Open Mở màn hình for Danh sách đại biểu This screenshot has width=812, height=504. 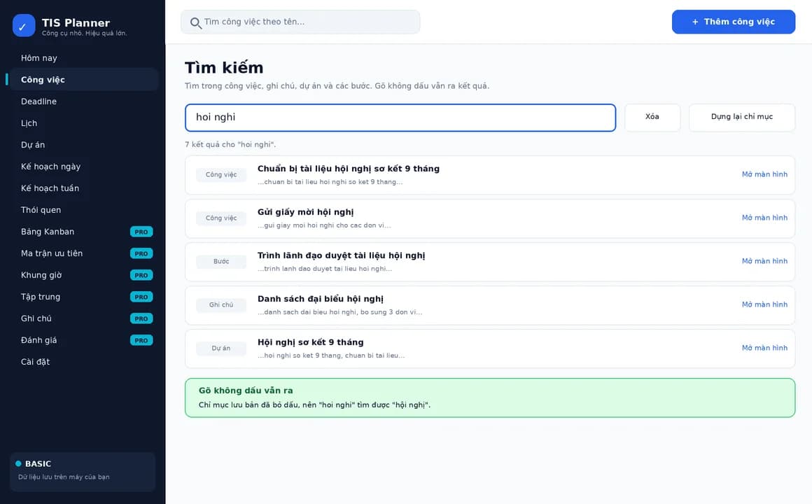click(x=764, y=304)
